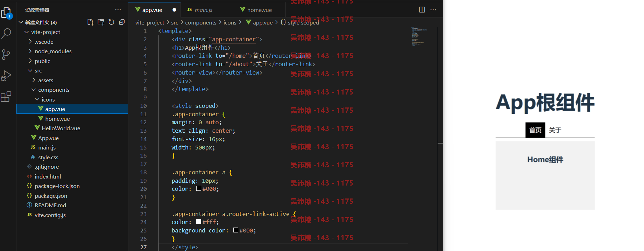Viewport: 644px width, 251px height.
Task: Open the Explorer view in activity bar
Action: coord(6,13)
